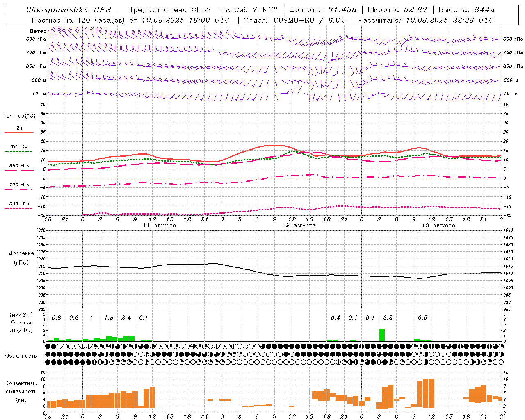Click the '2.4' precipitation amount value
The width and height of the screenshot is (525, 420).
click(126, 317)
